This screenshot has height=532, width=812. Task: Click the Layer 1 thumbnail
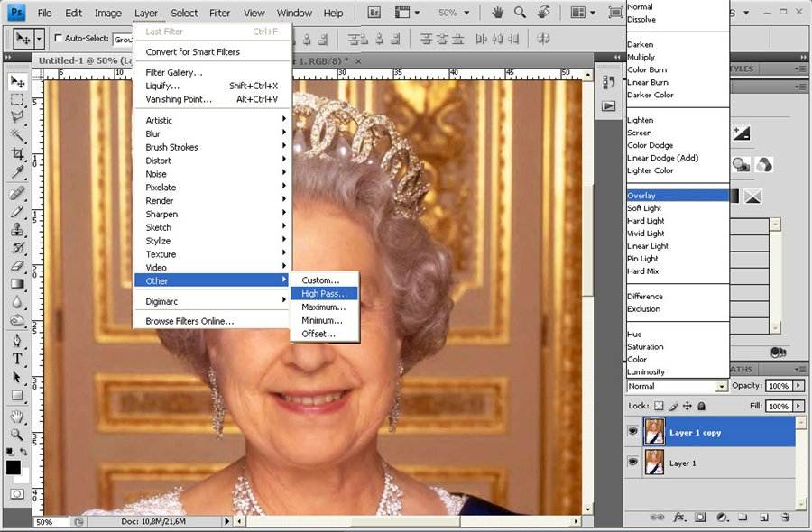click(654, 463)
